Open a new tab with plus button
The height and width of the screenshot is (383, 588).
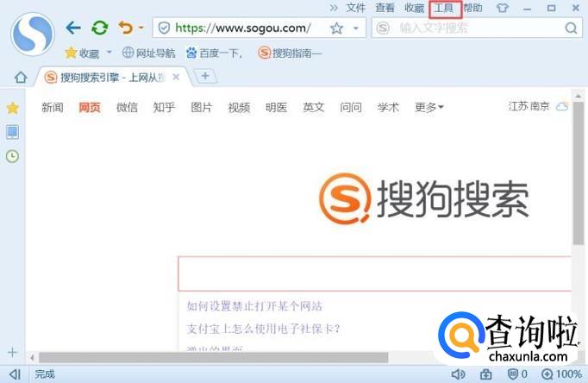(204, 76)
